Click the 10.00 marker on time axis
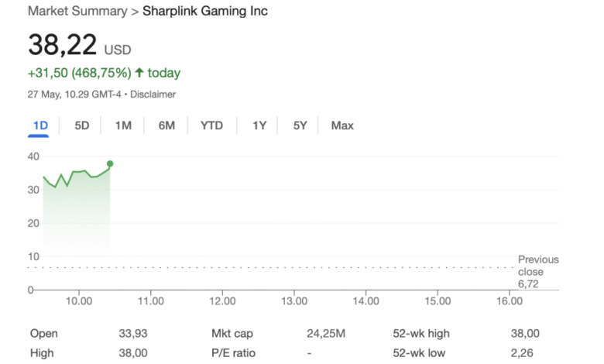The height and width of the screenshot is (364, 604). pos(79,300)
